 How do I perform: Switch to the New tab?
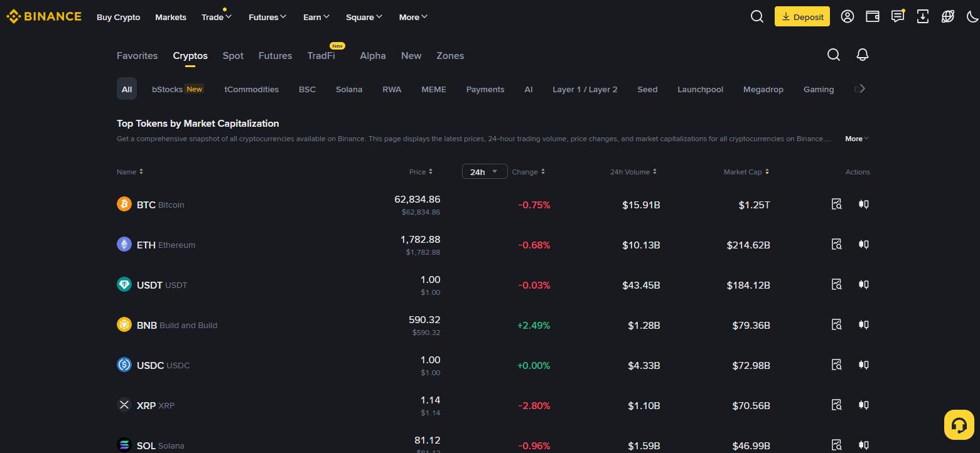pos(411,55)
